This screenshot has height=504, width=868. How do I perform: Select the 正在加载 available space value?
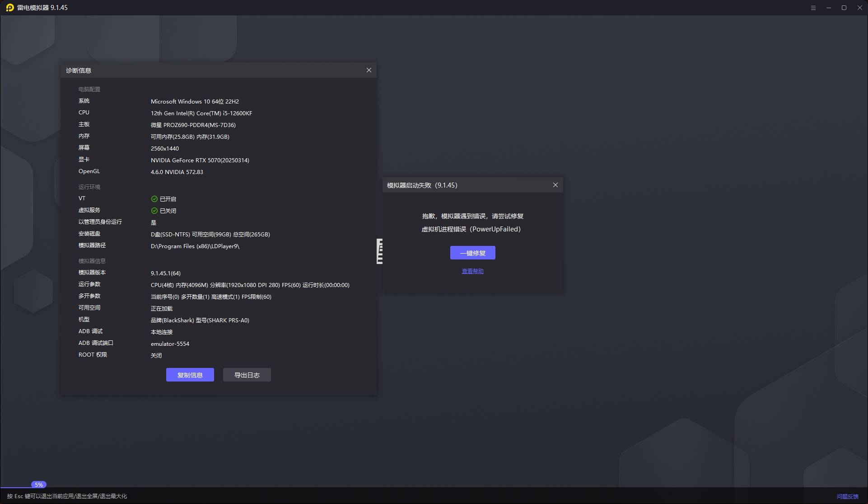pos(161,309)
